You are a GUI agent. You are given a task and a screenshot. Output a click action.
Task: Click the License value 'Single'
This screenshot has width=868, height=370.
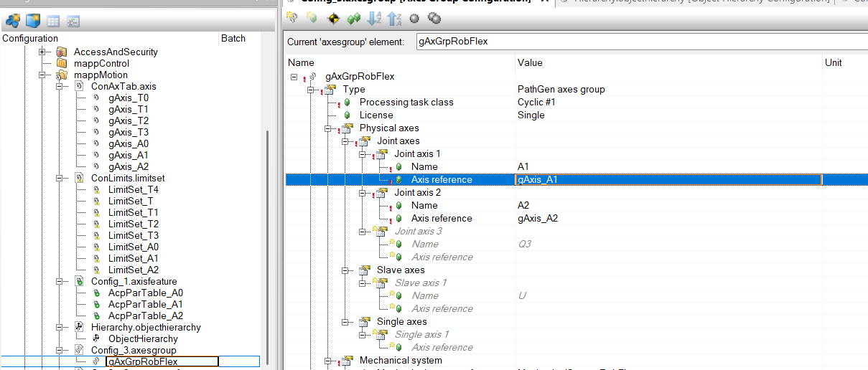point(531,115)
